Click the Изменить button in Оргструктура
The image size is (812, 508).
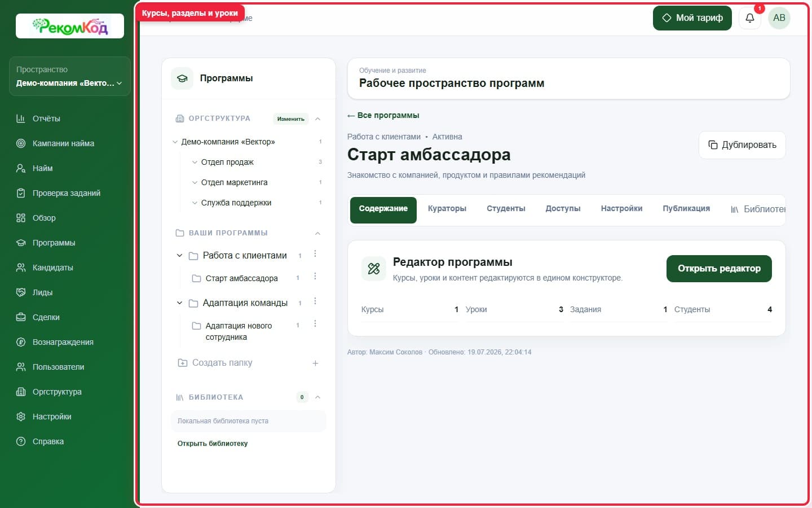click(x=291, y=119)
